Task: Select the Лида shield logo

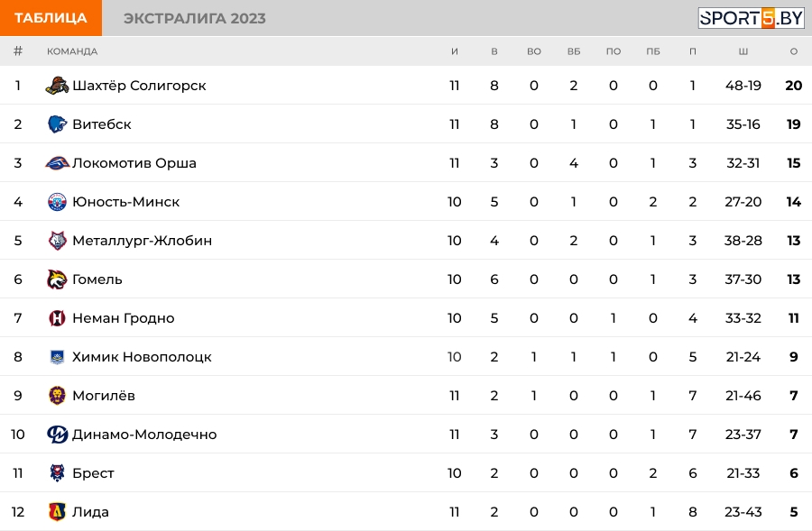Action: 57,512
